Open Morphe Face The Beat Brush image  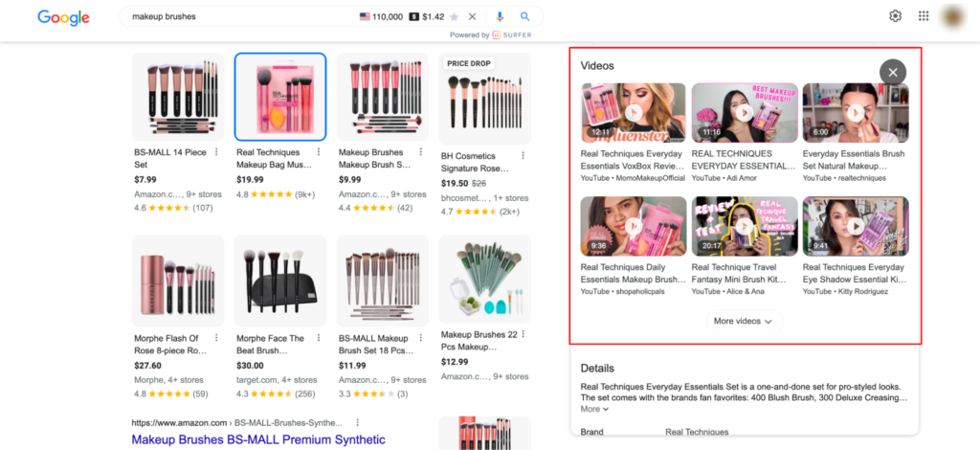pos(280,281)
